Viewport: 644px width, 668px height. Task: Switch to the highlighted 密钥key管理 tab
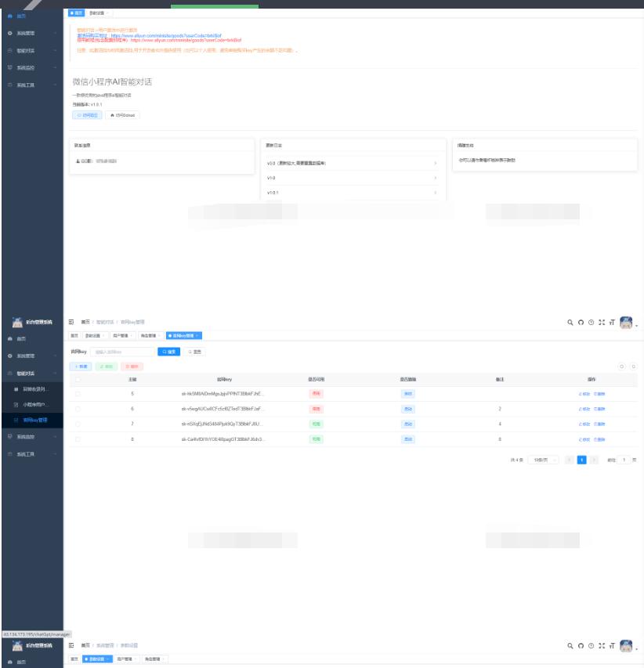[183, 335]
